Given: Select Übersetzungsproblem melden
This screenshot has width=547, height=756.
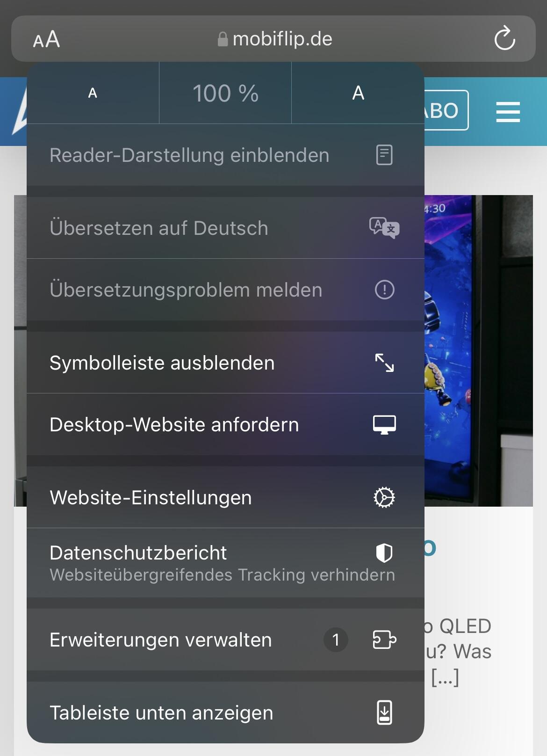Looking at the screenshot, I should pyautogui.click(x=186, y=290).
